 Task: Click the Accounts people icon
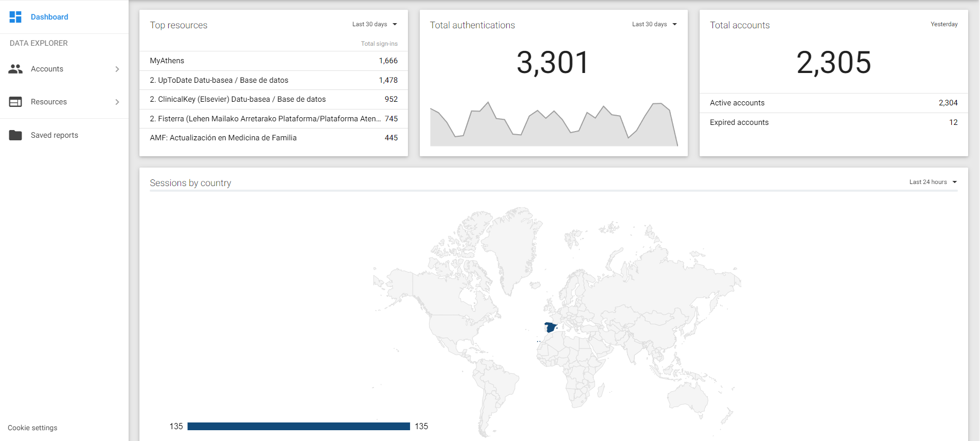15,69
